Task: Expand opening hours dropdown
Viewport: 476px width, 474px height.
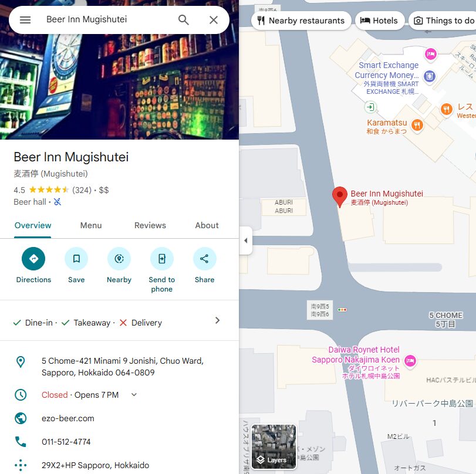Action: pos(134,395)
